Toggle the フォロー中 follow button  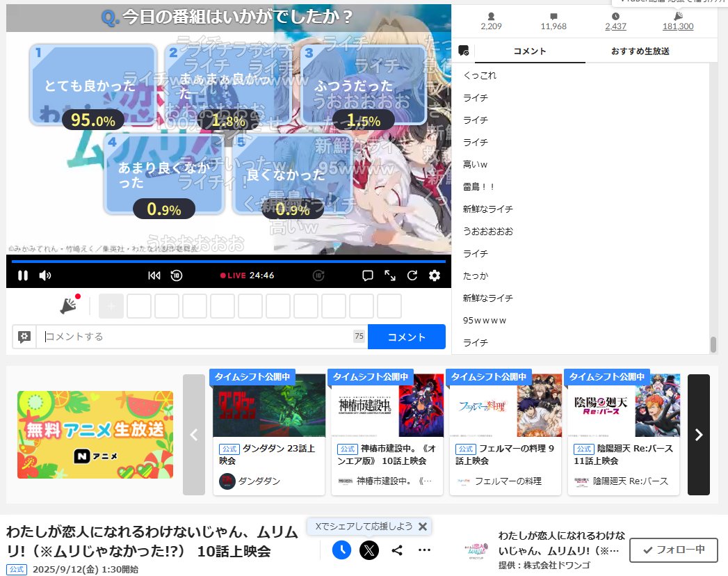click(674, 550)
